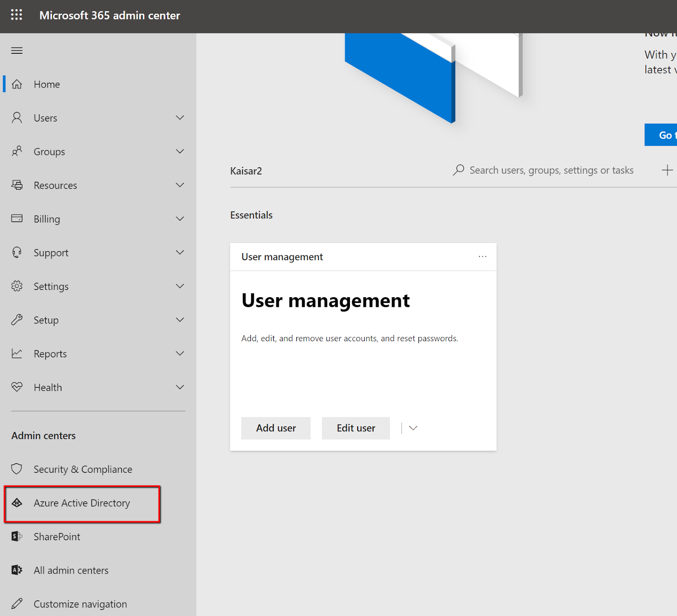Click the Admin centers section label
This screenshot has height=616, width=677.
(x=44, y=436)
